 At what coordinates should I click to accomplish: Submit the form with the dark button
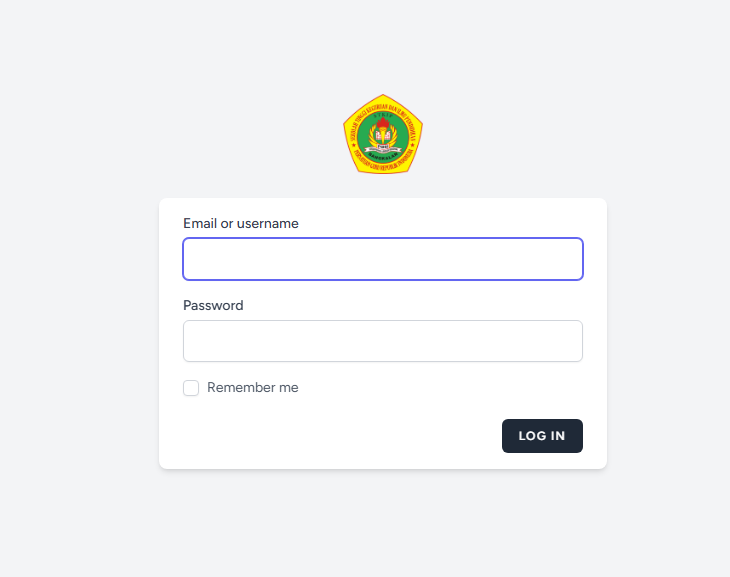(542, 436)
